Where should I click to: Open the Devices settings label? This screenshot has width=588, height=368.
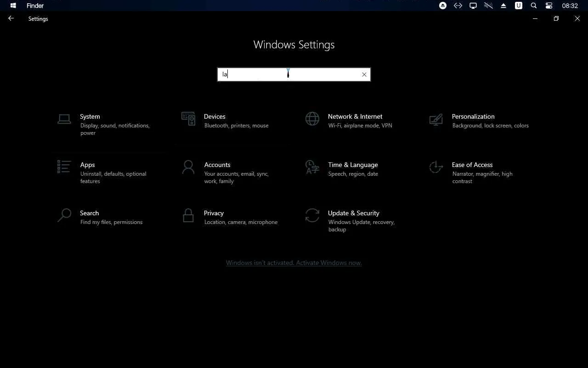click(x=215, y=116)
